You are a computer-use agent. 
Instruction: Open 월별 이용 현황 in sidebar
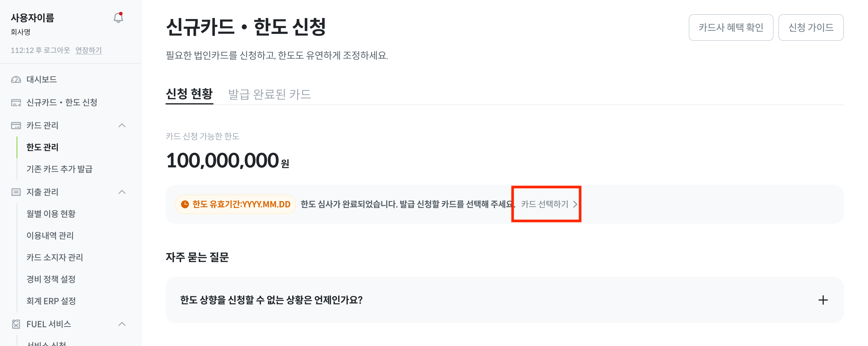(x=51, y=214)
